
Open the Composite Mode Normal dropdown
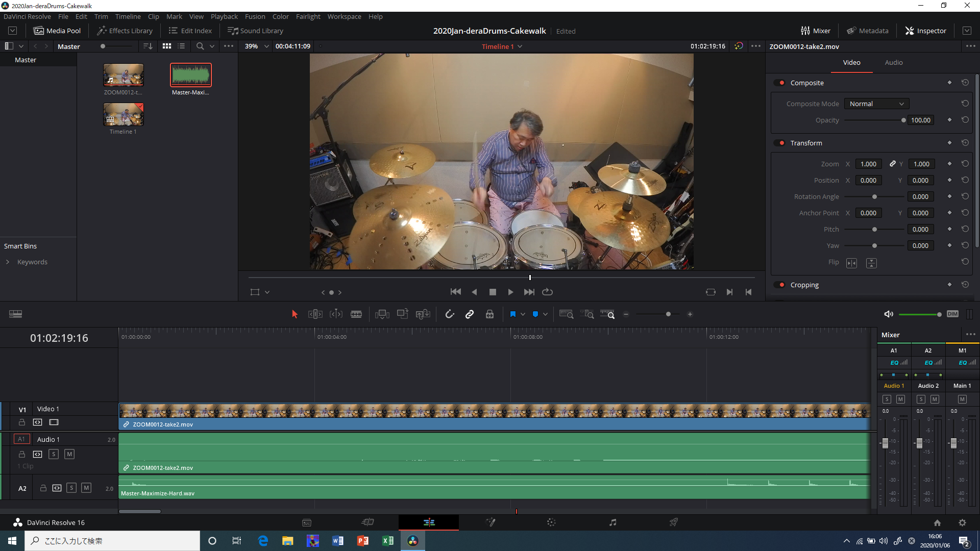coord(876,104)
